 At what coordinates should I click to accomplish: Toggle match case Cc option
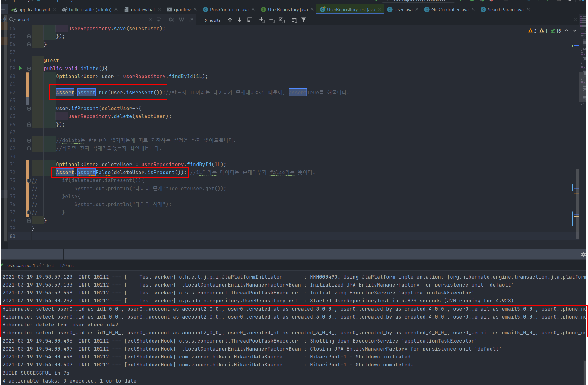(172, 20)
